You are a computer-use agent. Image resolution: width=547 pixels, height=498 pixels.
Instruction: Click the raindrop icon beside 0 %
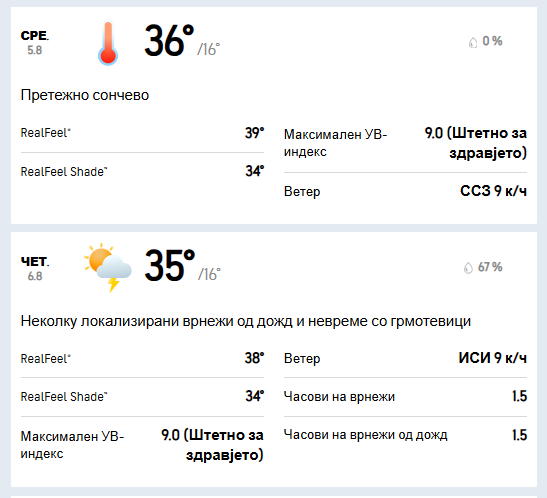[473, 42]
